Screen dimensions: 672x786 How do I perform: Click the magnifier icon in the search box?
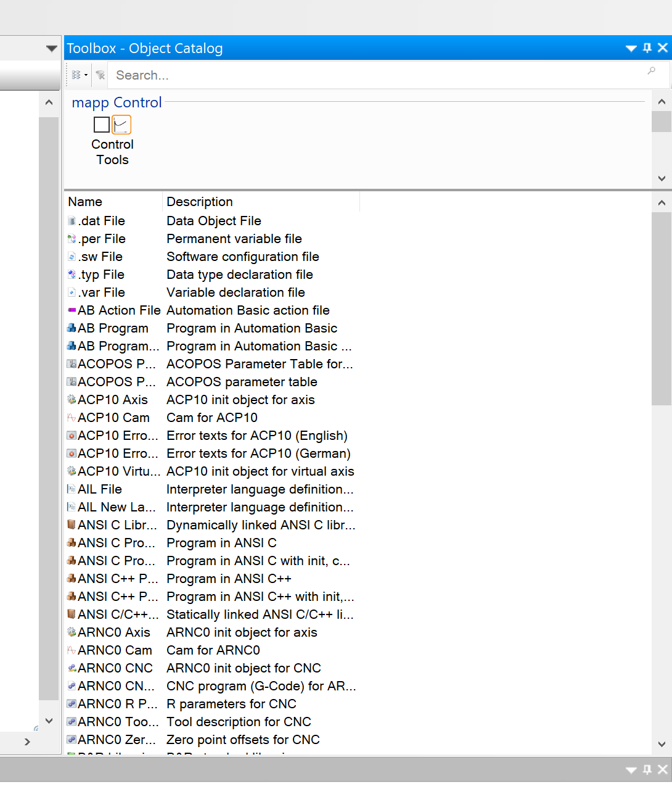(652, 72)
